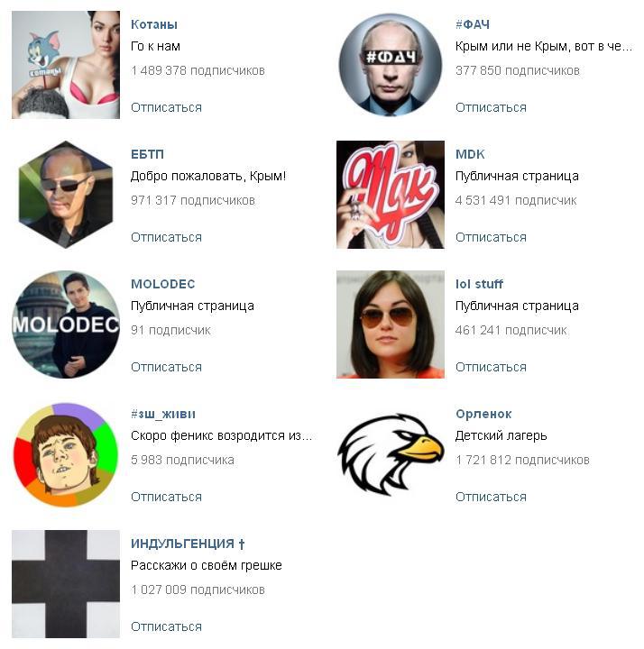Unsubscribe from Котаны via Отписаться
The height and width of the screenshot is (649, 644).
[x=167, y=107]
